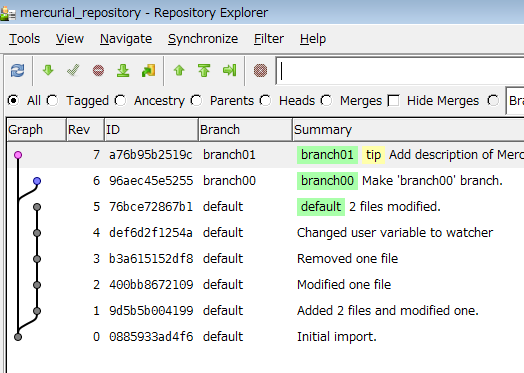Click summary '2 files modified.'
Screen dimensions: 524x373
[x=395, y=207]
